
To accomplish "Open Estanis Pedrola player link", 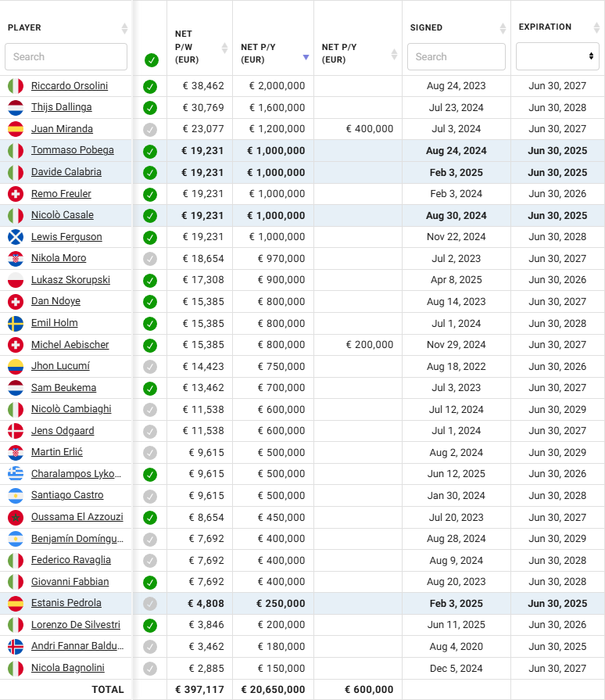I will click(x=66, y=603).
